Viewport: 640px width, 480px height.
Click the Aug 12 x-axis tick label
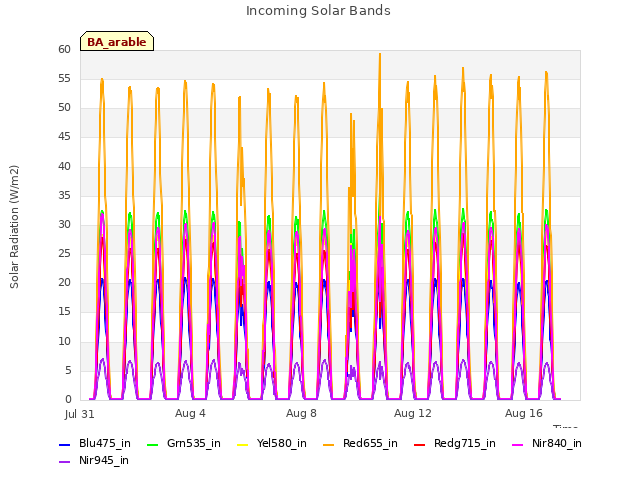pos(413,413)
